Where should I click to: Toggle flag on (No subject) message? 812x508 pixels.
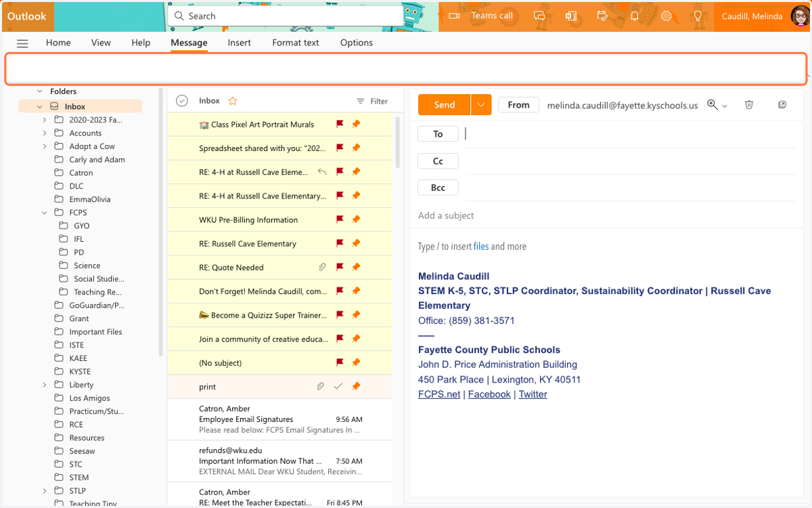(340, 362)
